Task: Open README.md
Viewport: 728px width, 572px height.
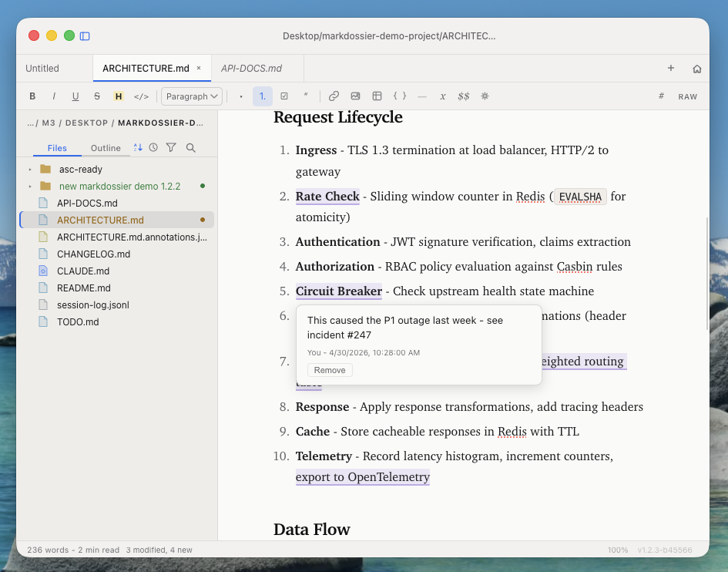Action: click(117, 288)
